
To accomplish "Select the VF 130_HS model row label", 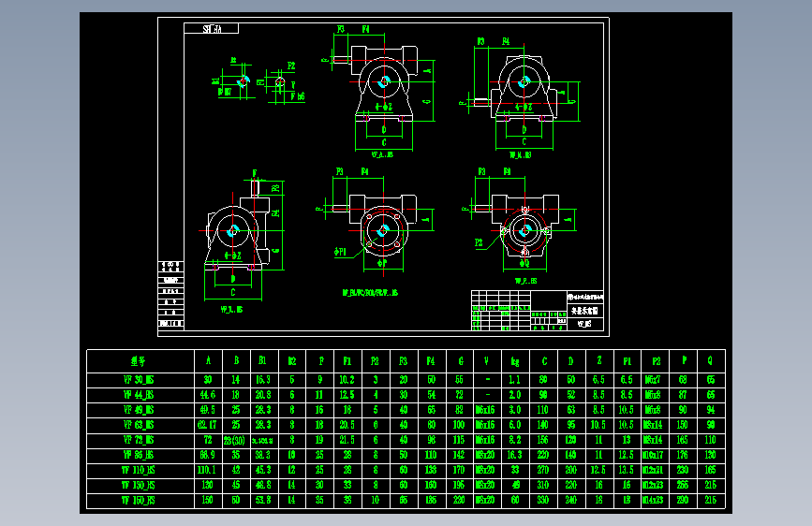I will 139,485.
